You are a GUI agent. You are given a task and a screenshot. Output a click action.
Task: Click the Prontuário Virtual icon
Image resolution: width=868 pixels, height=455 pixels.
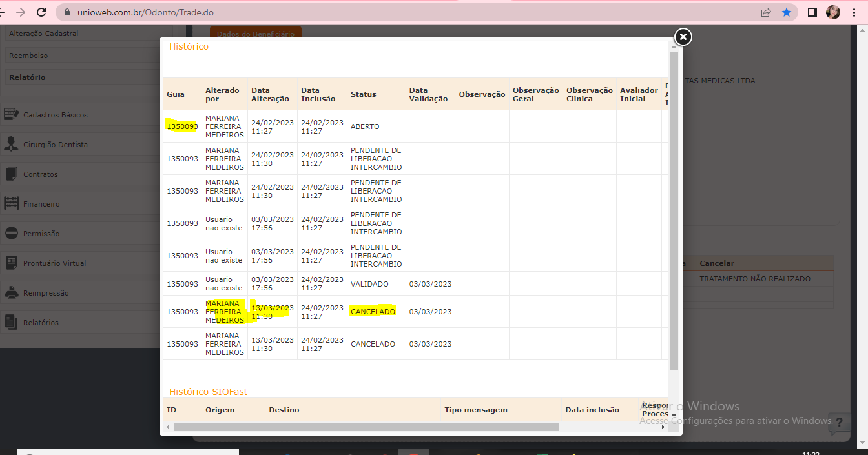[x=11, y=263]
